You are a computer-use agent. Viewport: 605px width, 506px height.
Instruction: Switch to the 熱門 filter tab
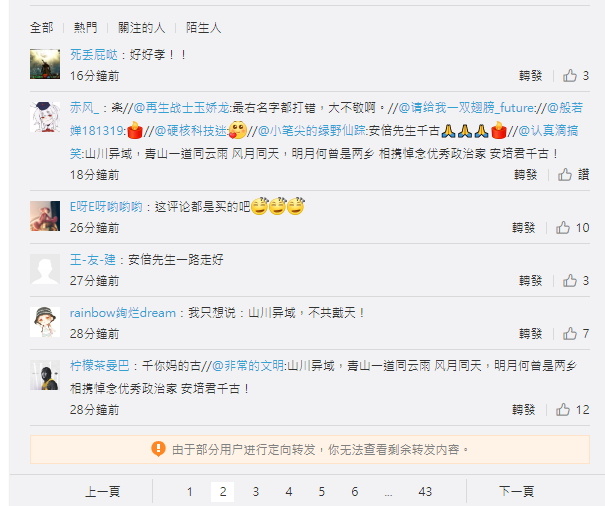[86, 28]
